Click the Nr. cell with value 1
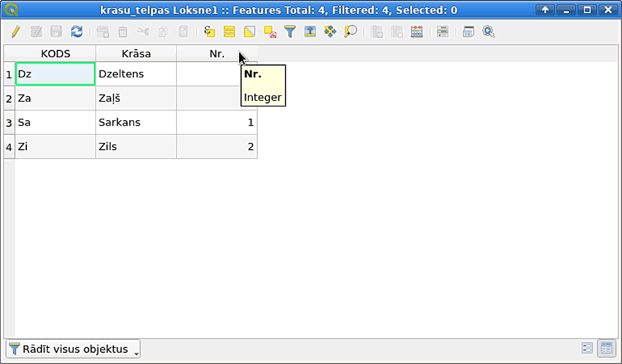Screen dimensions: 622x364 click(x=217, y=122)
